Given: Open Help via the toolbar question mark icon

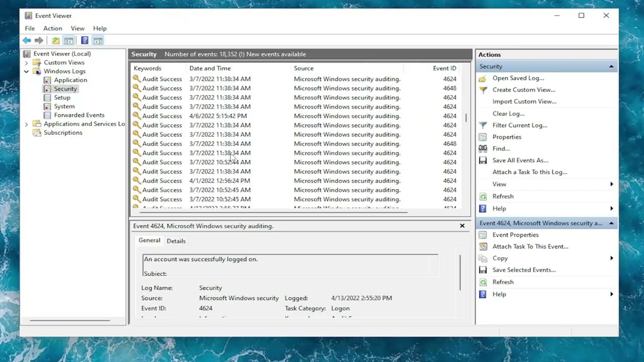Looking at the screenshot, I should (x=85, y=41).
